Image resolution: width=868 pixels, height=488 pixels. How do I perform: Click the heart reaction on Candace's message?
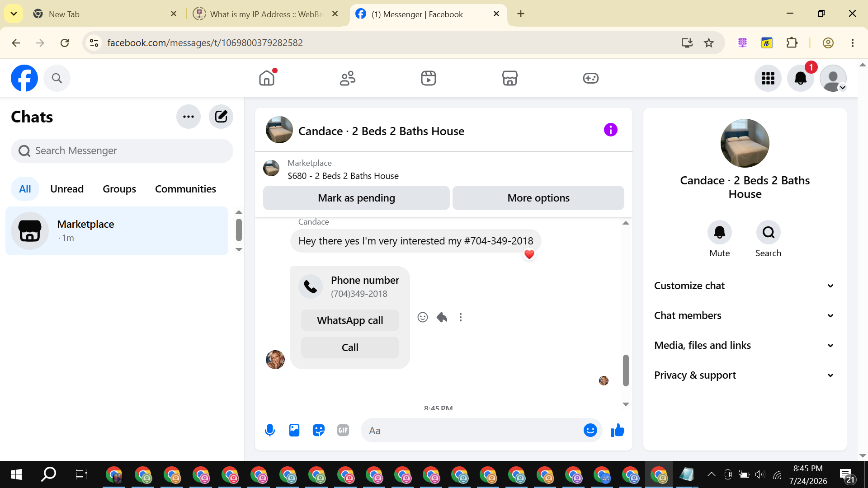529,254
